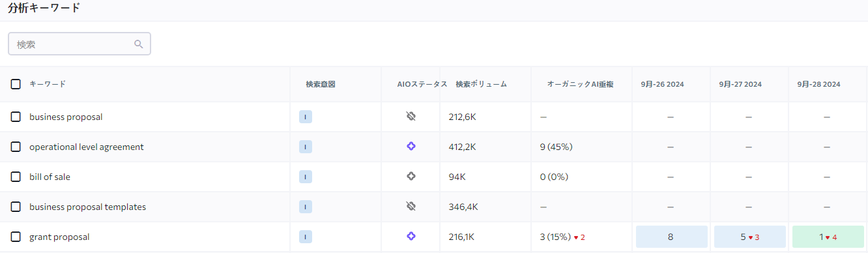The image size is (868, 253).
Task: Click the 346,4K search volume value
Action: [x=463, y=207]
